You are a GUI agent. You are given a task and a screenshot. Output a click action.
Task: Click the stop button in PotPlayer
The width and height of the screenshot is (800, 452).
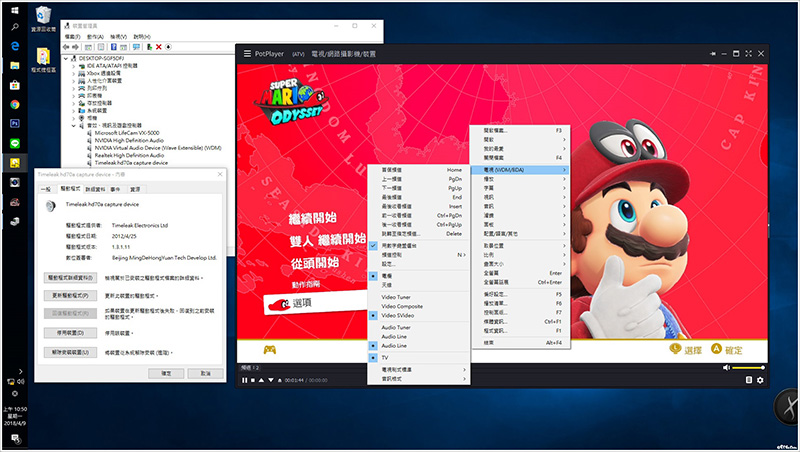coord(252,380)
